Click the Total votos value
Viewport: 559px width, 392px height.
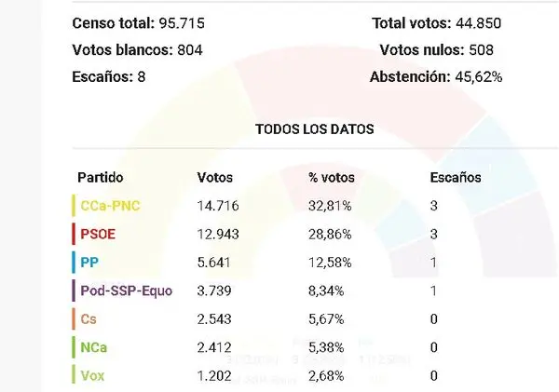tap(479, 23)
